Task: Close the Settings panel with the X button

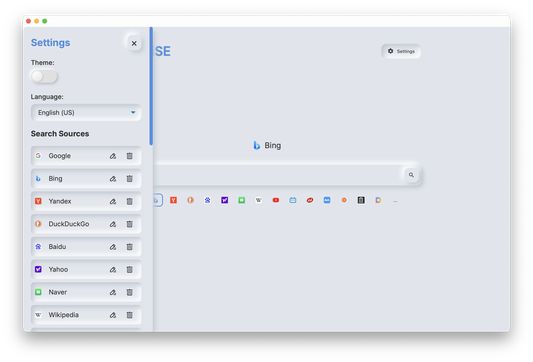Action: coord(134,44)
